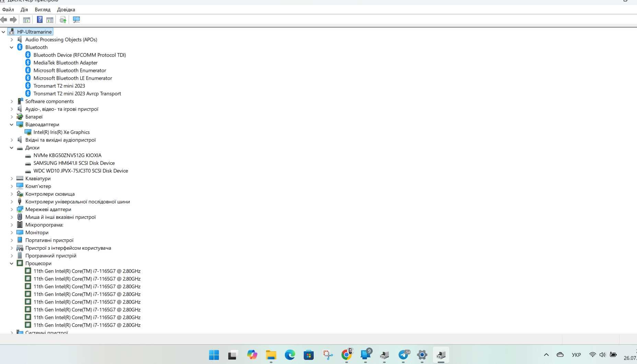This screenshot has height=364, width=637.
Task: Click the Back arrow toolbar icon
Action: [x=4, y=20]
